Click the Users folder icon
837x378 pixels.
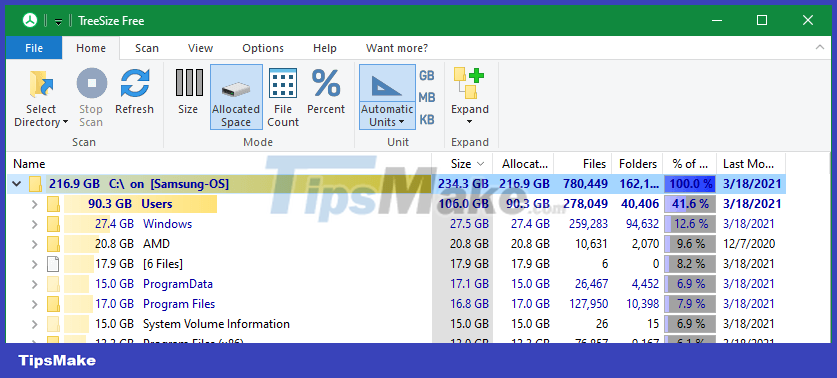pos(53,204)
